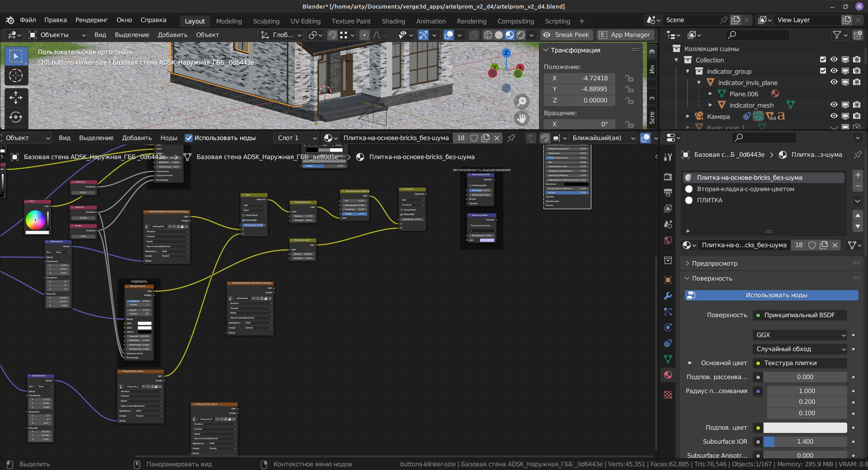Open the Render properties tab

(x=668, y=177)
